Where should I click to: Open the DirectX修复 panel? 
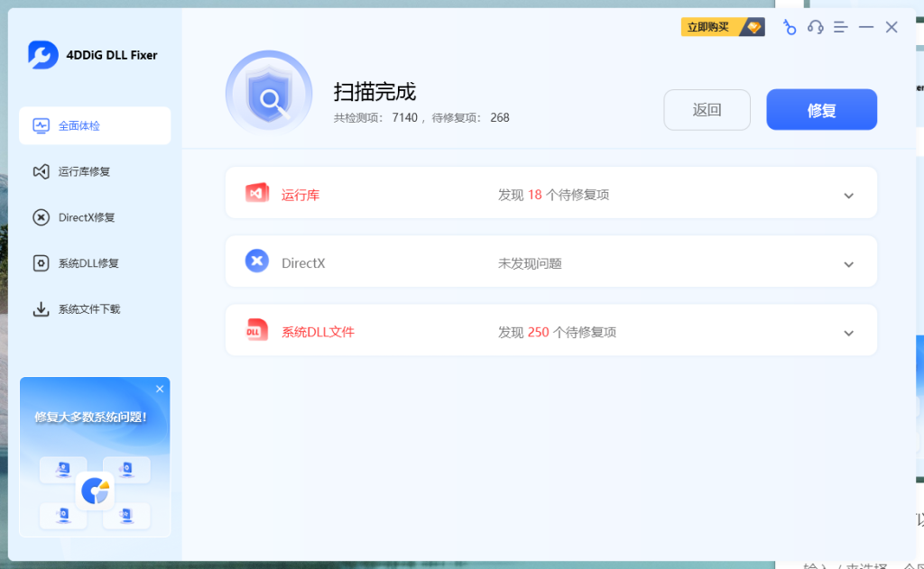(79, 217)
